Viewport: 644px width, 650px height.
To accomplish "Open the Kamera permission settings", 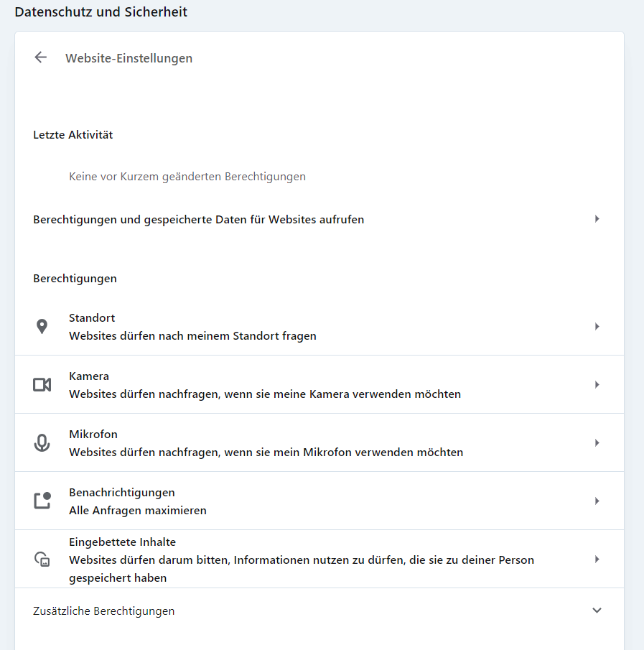I will (319, 384).
